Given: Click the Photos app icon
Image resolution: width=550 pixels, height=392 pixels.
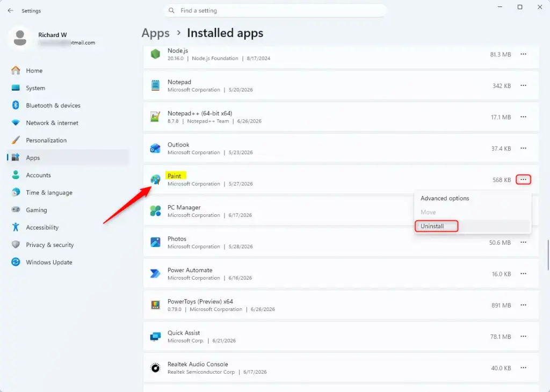Looking at the screenshot, I should click(x=155, y=242).
